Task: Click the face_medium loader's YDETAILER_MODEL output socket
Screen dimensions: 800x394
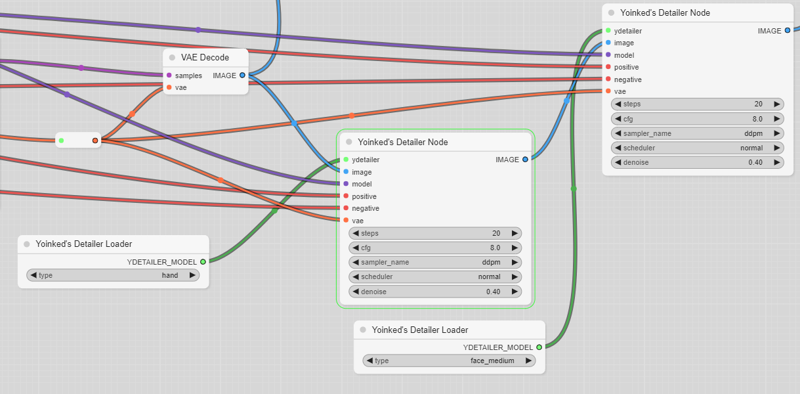Action: [539, 347]
